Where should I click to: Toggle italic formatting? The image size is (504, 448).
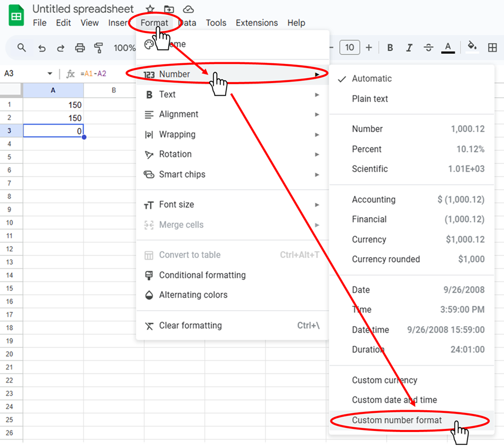coord(409,48)
